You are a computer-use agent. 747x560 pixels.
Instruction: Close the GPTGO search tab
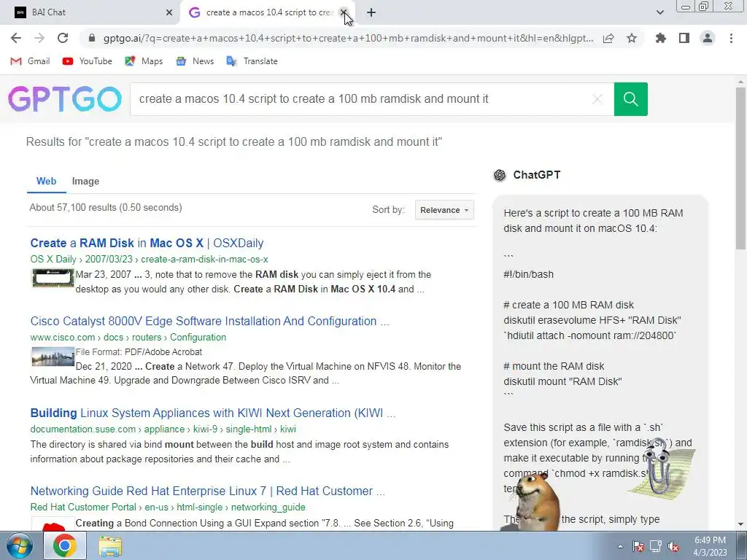344,12
